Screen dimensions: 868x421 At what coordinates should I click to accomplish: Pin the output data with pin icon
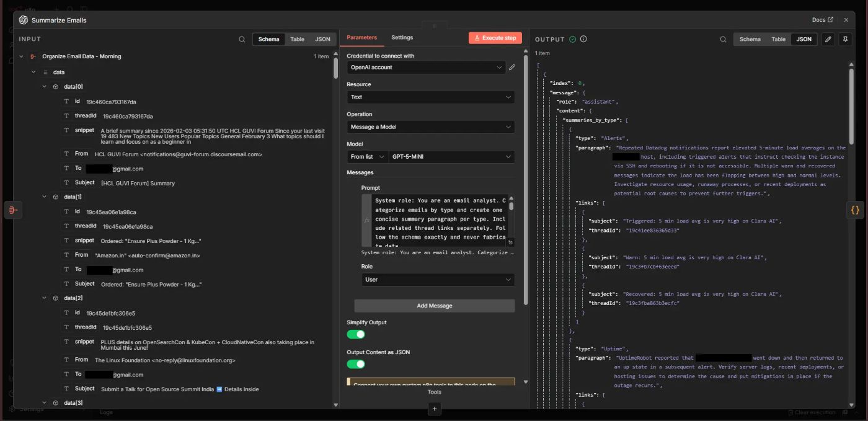pos(845,39)
